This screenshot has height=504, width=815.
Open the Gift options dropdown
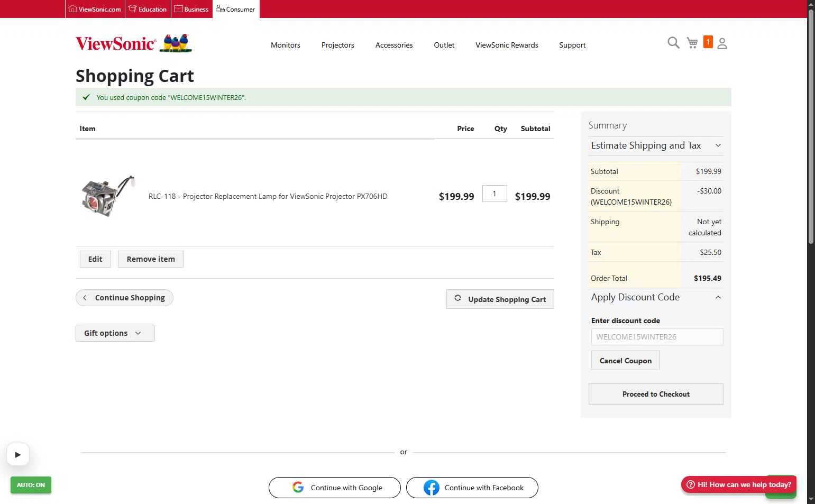(x=115, y=333)
